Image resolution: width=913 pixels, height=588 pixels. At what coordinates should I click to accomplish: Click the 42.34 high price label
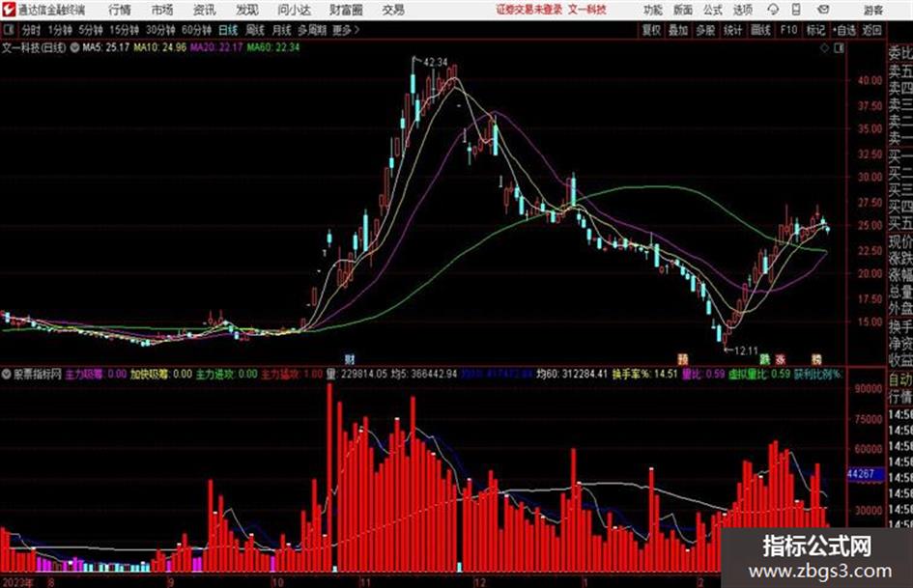[x=436, y=63]
